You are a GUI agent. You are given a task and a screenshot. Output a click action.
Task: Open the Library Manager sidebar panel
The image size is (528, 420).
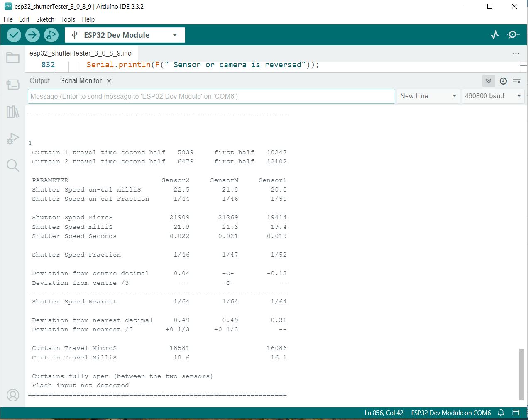click(x=13, y=112)
